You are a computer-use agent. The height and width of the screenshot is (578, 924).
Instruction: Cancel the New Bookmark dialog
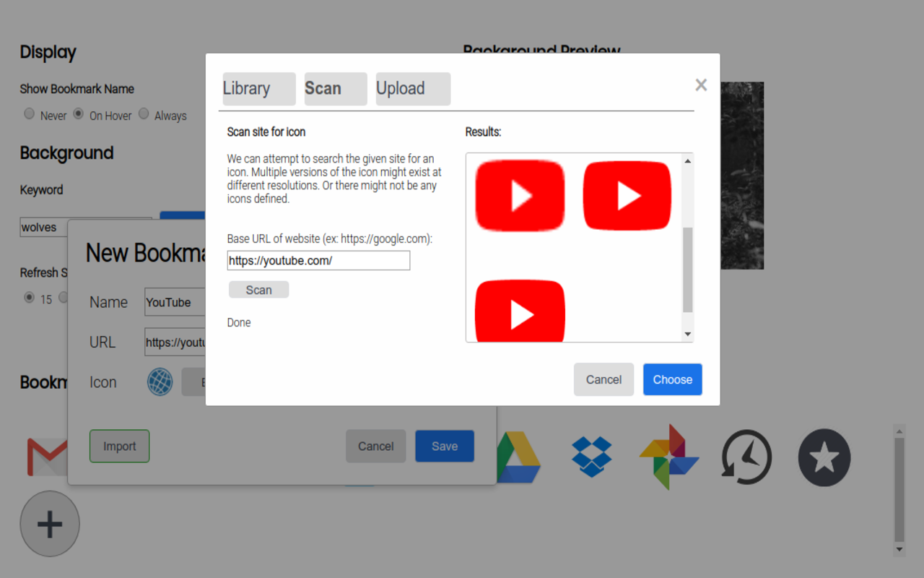click(x=375, y=447)
